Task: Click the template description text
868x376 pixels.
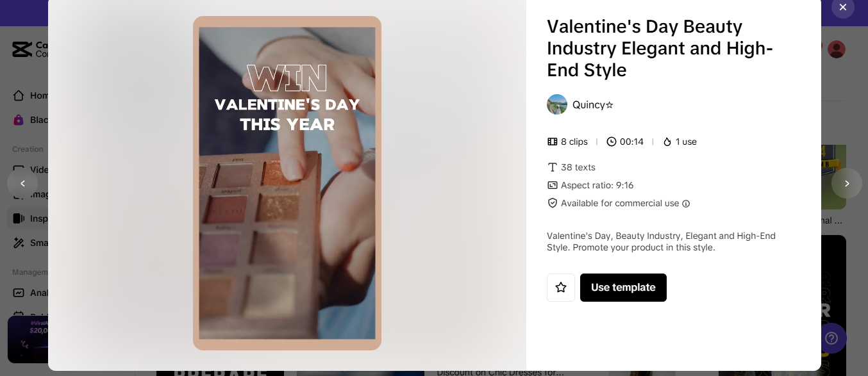Action: [x=661, y=241]
